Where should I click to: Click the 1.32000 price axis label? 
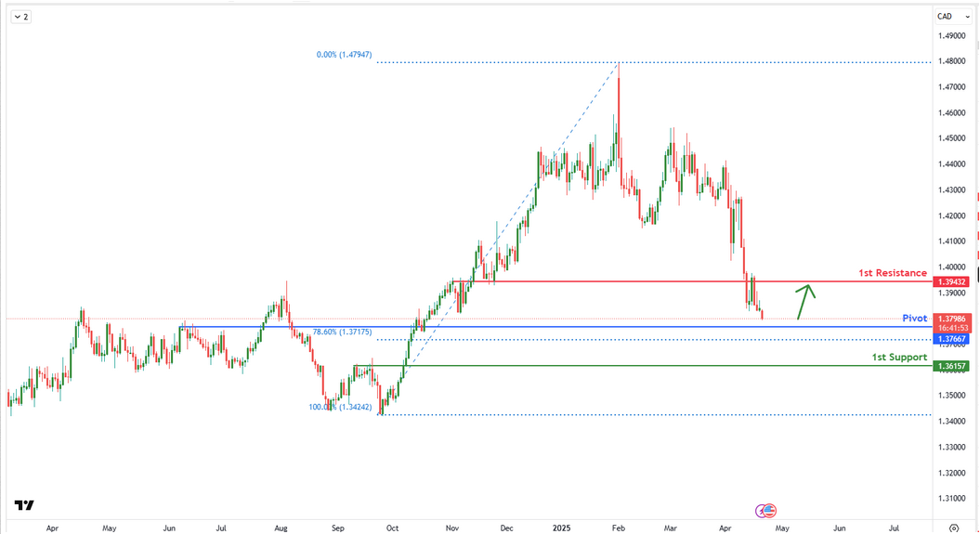coord(951,473)
